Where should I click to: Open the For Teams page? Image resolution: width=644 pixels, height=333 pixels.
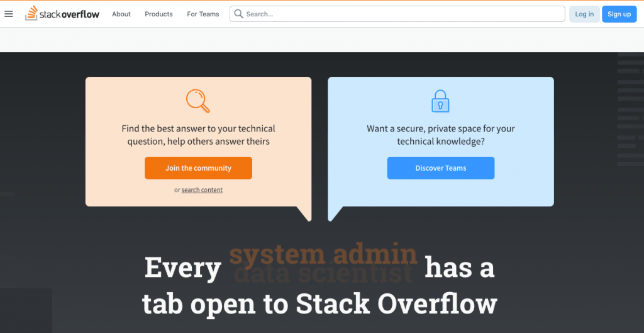[x=203, y=14]
